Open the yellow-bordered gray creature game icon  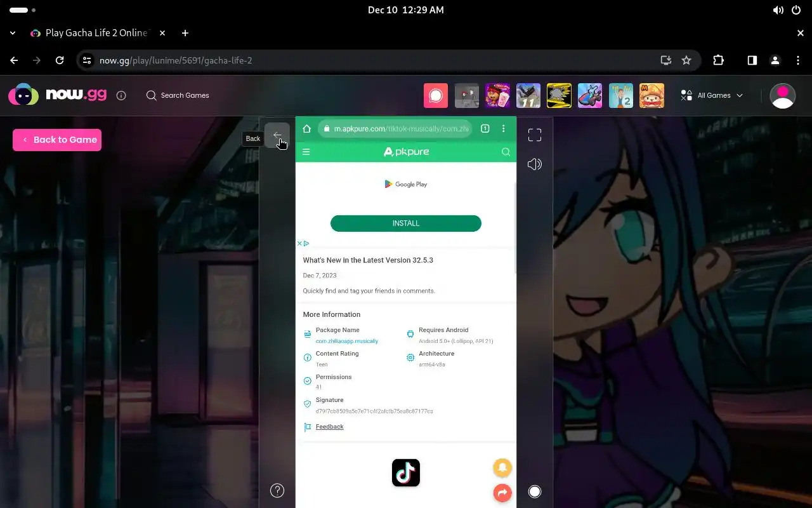coord(560,96)
